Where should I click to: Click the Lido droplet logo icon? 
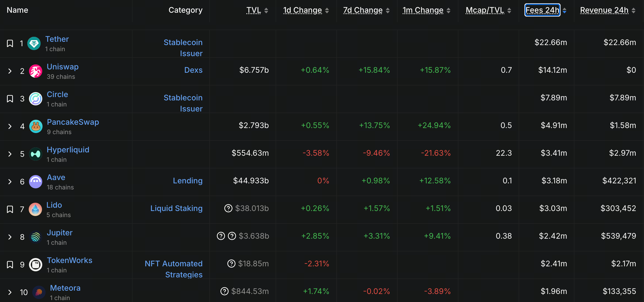[35, 209]
